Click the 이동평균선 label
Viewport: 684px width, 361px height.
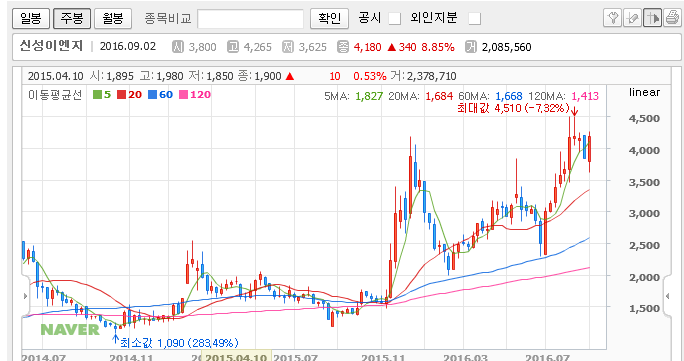[55, 95]
